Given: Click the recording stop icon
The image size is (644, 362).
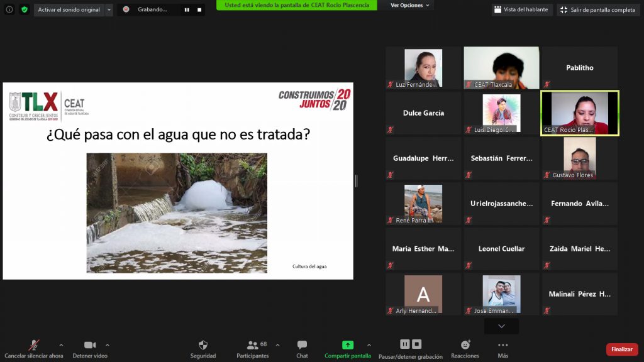Looking at the screenshot, I should point(416,344).
